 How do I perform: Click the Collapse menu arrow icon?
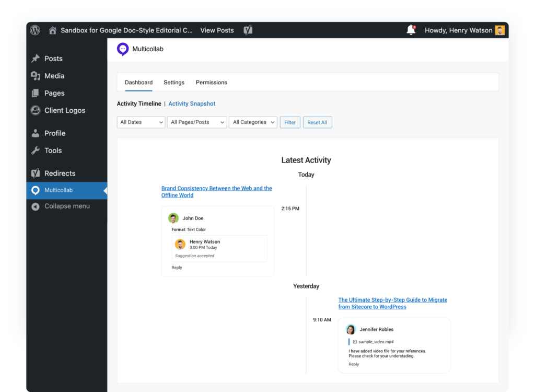tap(36, 206)
